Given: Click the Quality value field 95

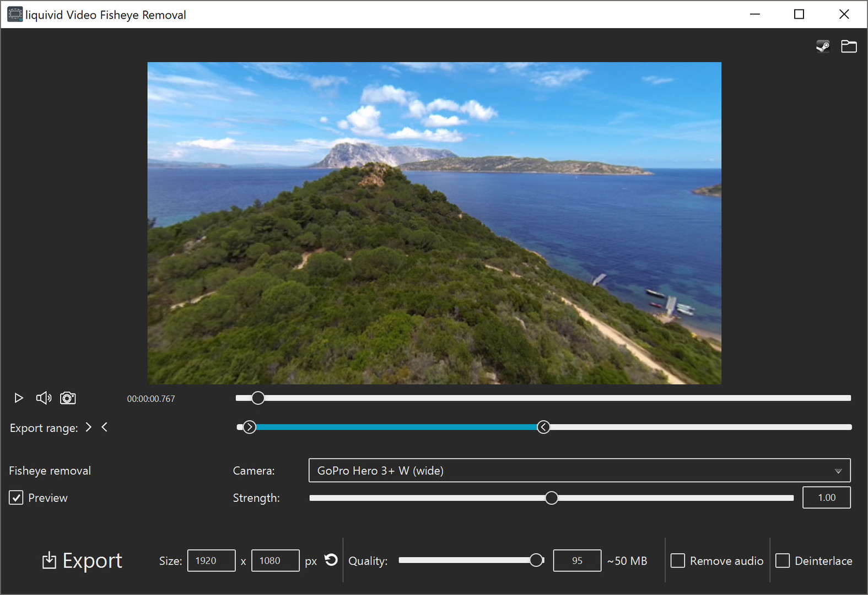Looking at the screenshot, I should (x=577, y=560).
